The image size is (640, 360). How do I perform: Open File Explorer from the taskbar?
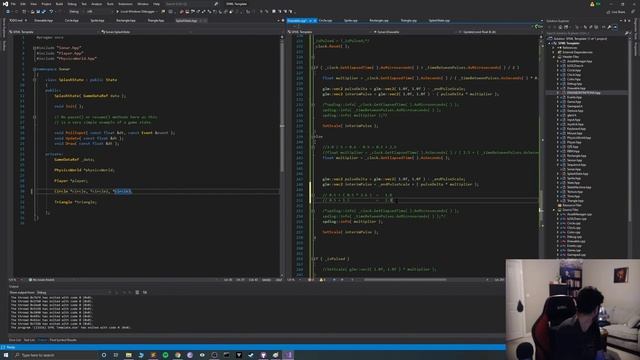[129, 355]
